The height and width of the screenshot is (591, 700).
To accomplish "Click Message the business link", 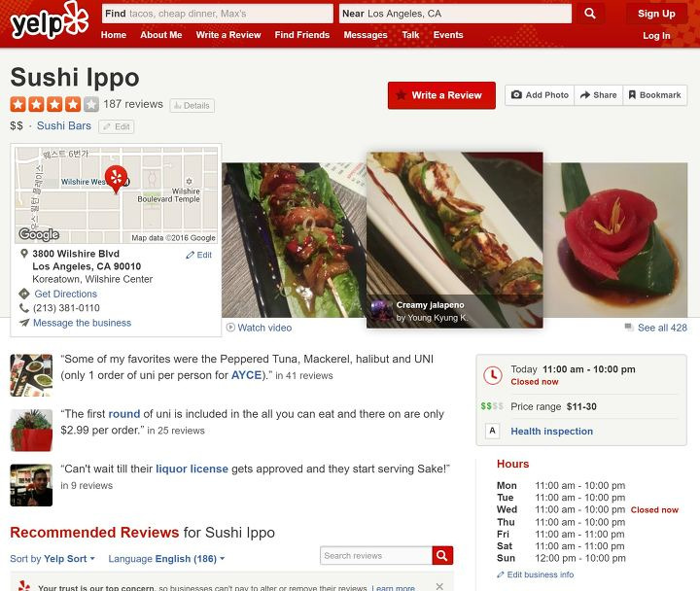I will coord(82,323).
